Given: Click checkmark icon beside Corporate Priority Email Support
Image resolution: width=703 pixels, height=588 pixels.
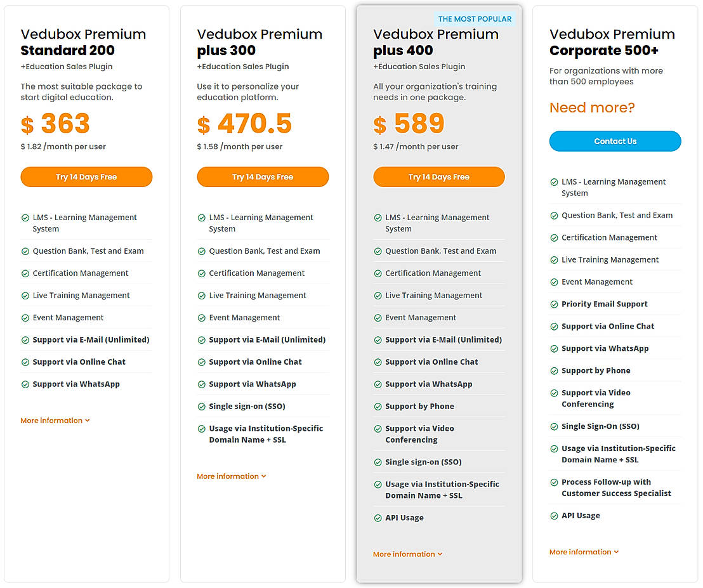Looking at the screenshot, I should pos(554,304).
